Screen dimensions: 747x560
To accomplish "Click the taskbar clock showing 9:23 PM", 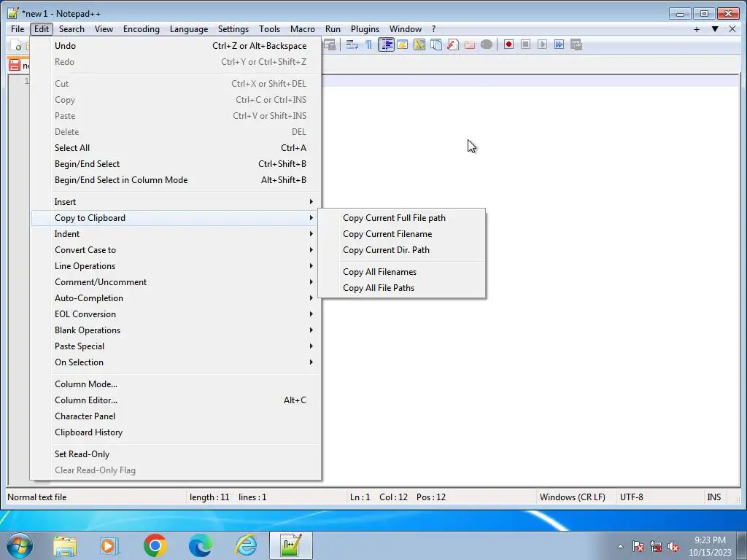I will click(x=710, y=546).
